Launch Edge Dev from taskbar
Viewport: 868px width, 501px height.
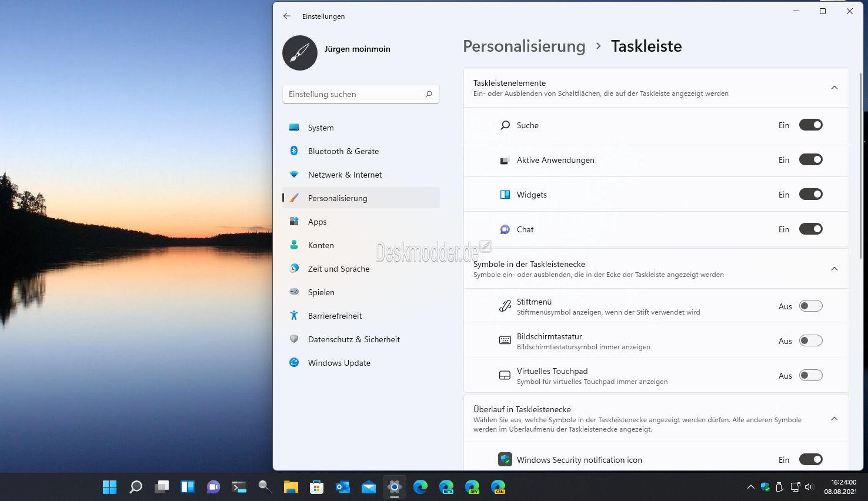472,487
